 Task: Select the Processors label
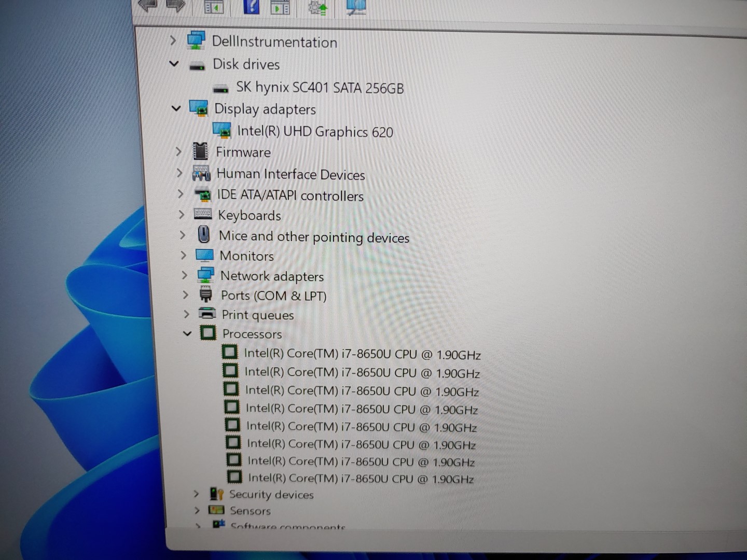(252, 333)
